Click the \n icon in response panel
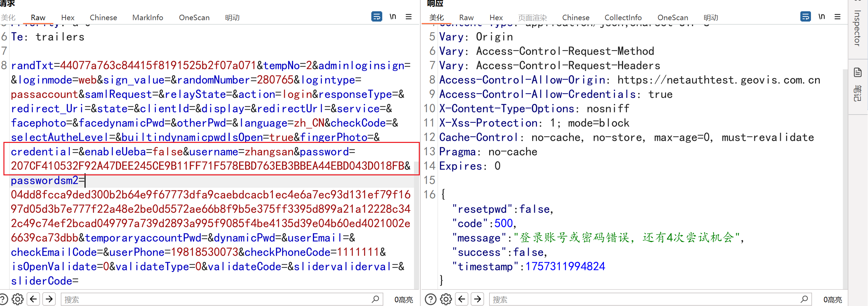 [x=822, y=16]
